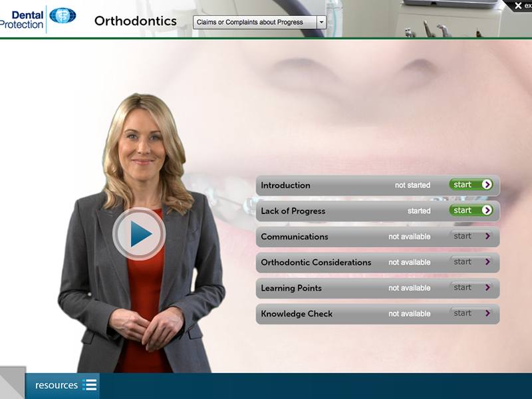
Task: Open the resources menu
Action: click(x=63, y=386)
